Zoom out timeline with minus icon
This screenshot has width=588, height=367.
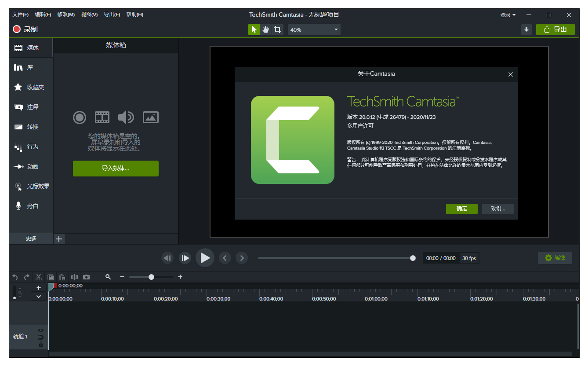click(x=122, y=277)
